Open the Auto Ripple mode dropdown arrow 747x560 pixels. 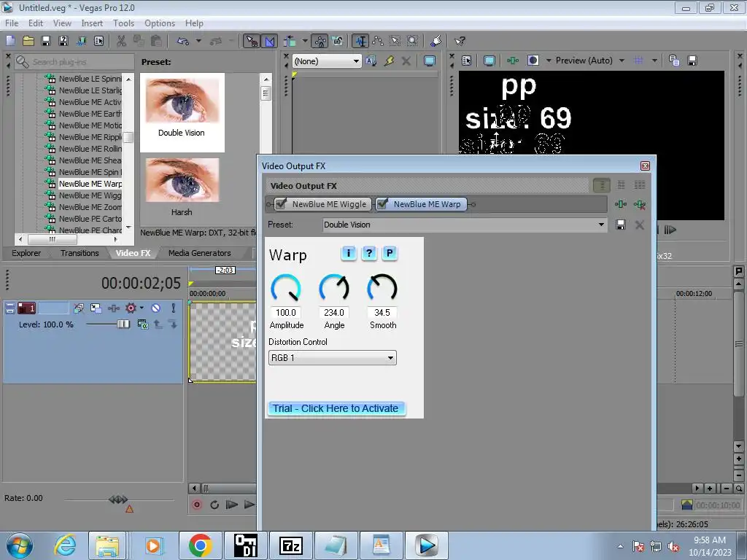[305, 42]
